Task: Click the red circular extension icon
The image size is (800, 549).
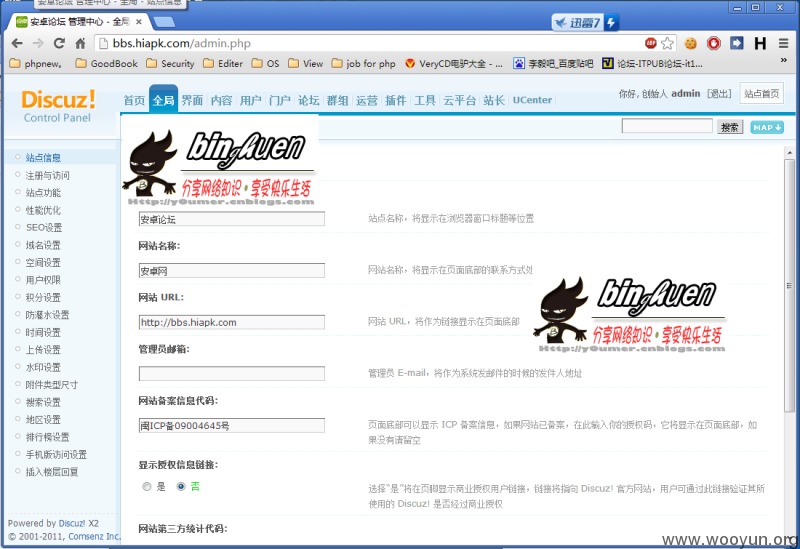Action: [714, 43]
